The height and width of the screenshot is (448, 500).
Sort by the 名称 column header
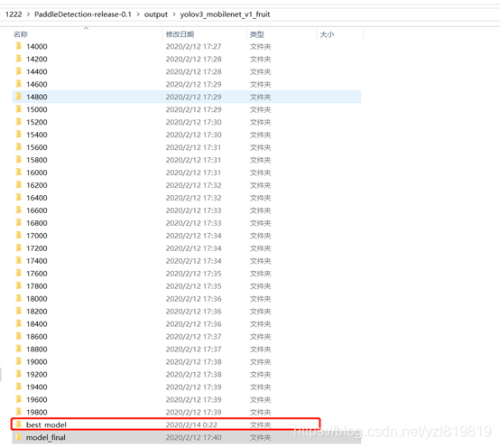point(21,34)
